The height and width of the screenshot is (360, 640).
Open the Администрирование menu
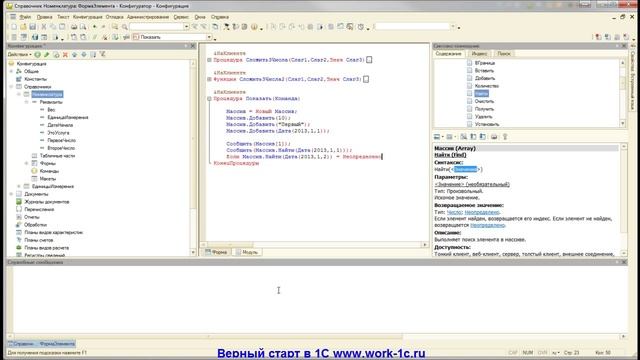click(148, 17)
